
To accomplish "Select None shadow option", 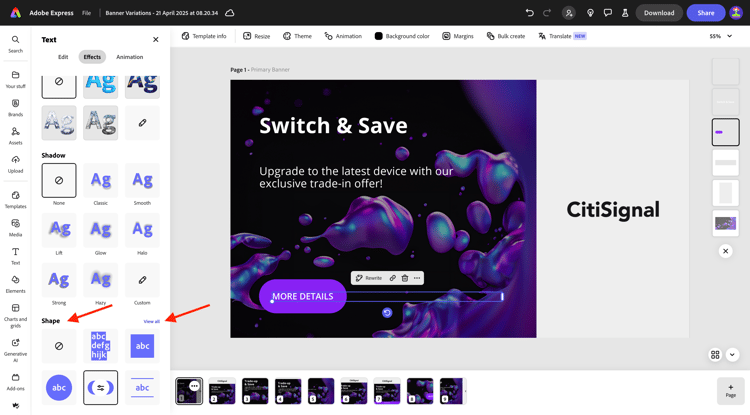I will 59,180.
